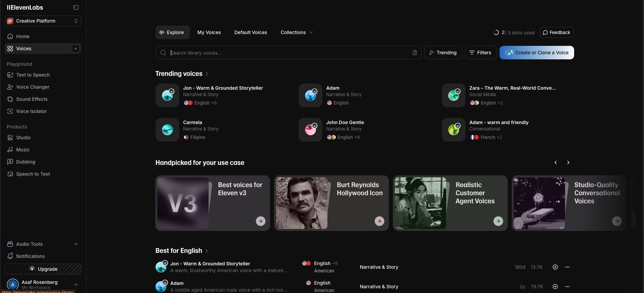
Task: Play Adam warm and friendly avatar
Action: coord(454,130)
